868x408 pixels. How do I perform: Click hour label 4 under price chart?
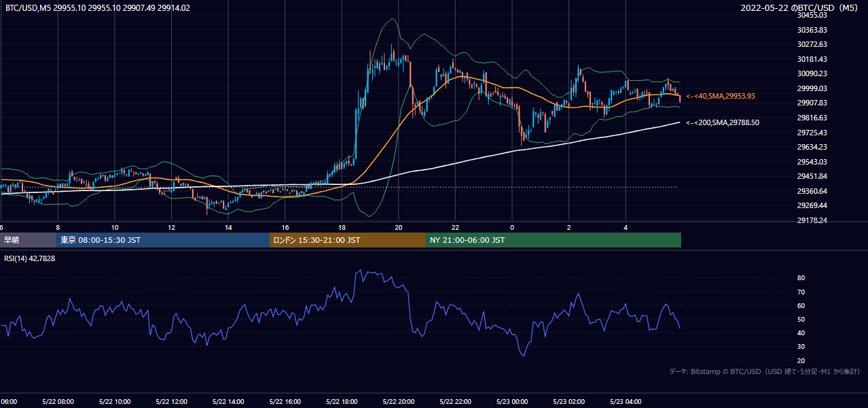pyautogui.click(x=625, y=228)
